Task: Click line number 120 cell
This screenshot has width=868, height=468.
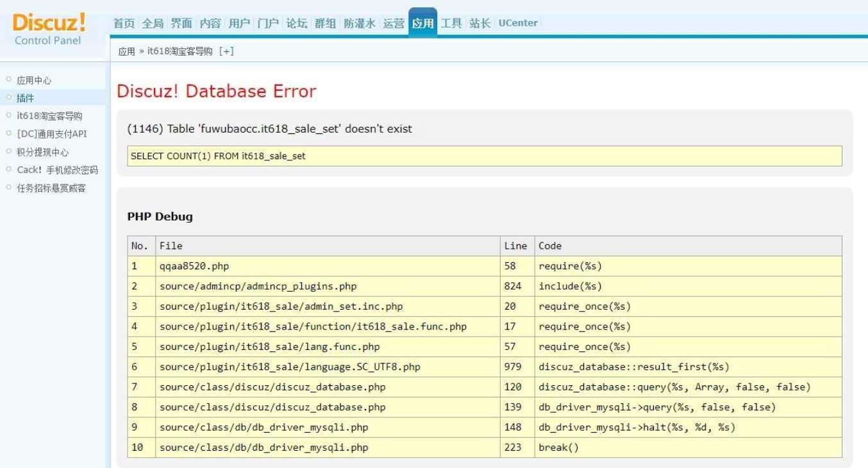Action: coord(517,387)
